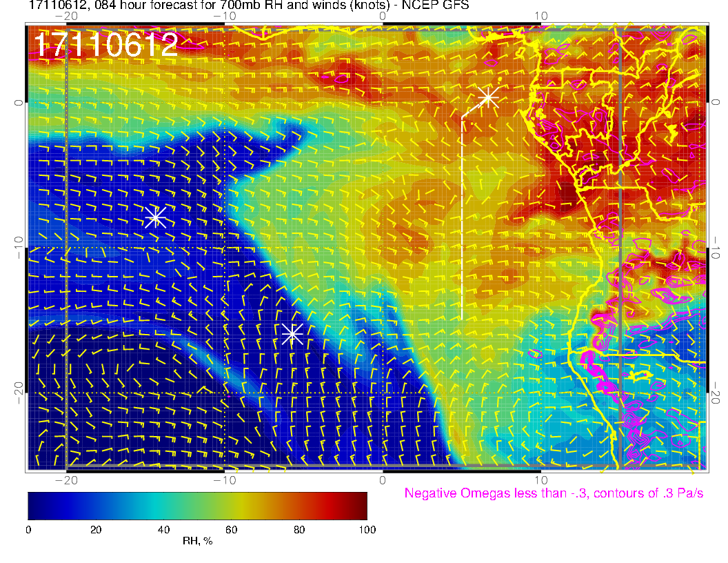Click the large white 17110612 timestamp label
The image size is (728, 563).
pyautogui.click(x=106, y=45)
